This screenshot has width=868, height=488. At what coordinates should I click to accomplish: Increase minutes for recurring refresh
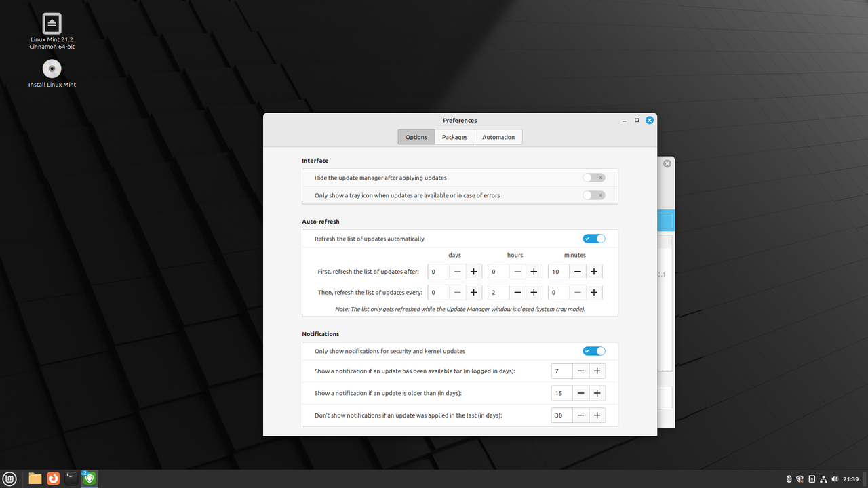[x=593, y=293]
